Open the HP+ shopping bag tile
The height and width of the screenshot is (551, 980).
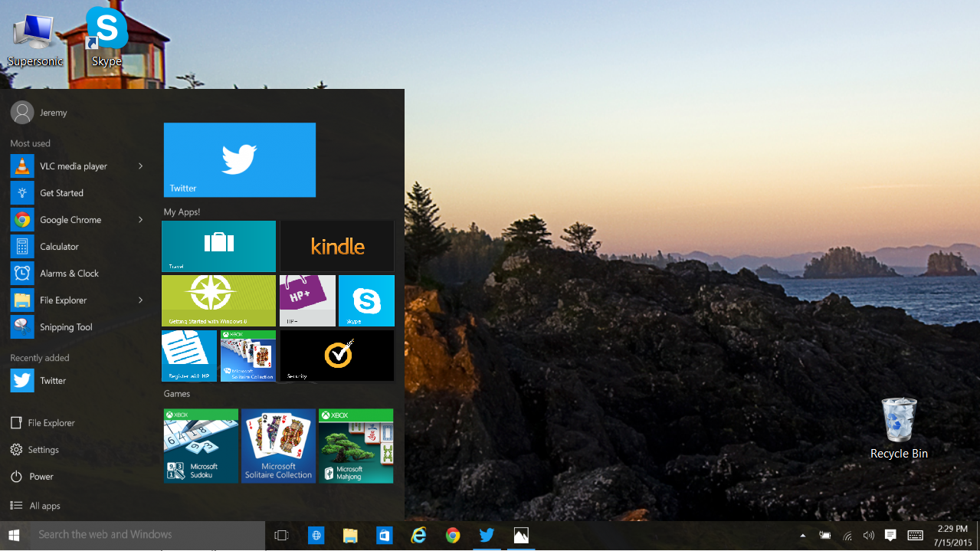point(307,301)
